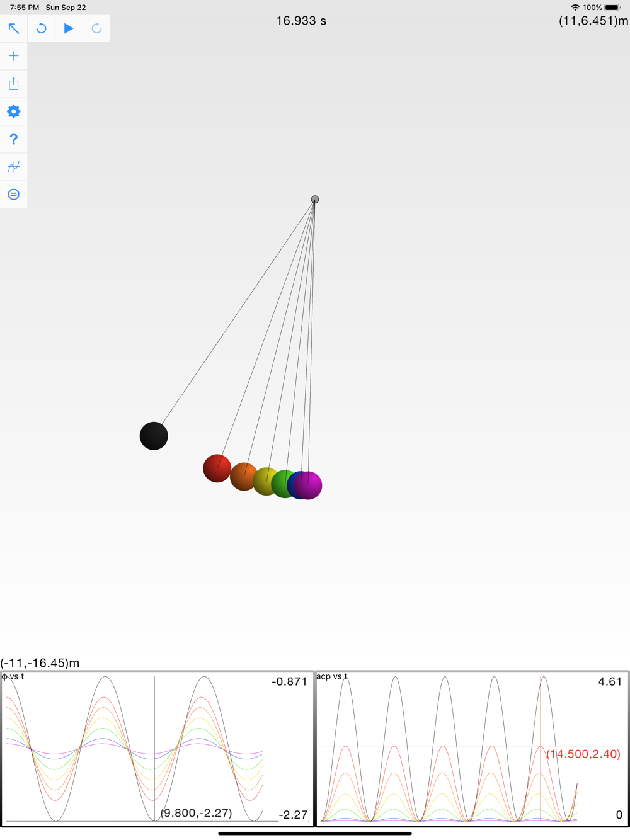Click the greyed-out redo clockwise arrow
This screenshot has height=840, width=630.
pos(96,28)
